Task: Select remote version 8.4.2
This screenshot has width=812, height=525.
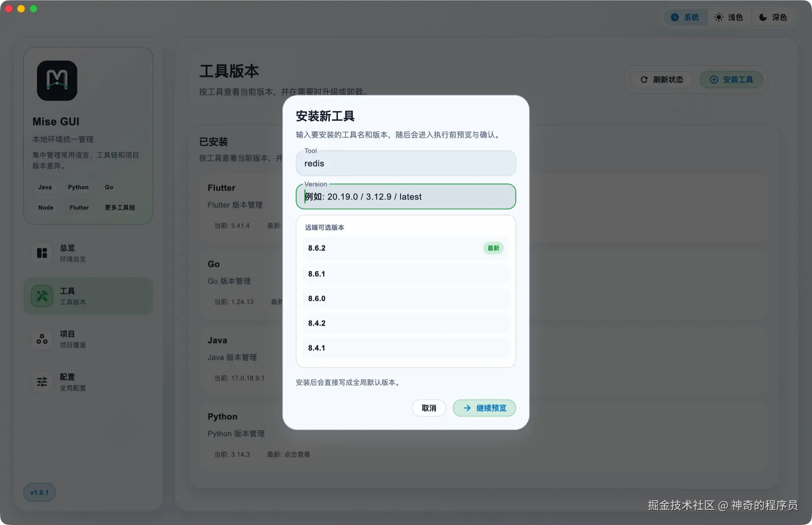Action: tap(406, 323)
